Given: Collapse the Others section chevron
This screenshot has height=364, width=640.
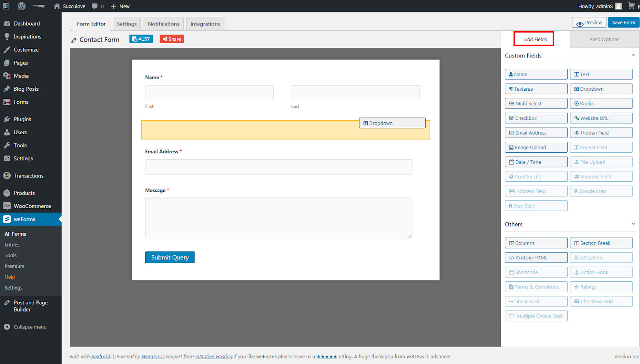Looking at the screenshot, I should [x=633, y=224].
